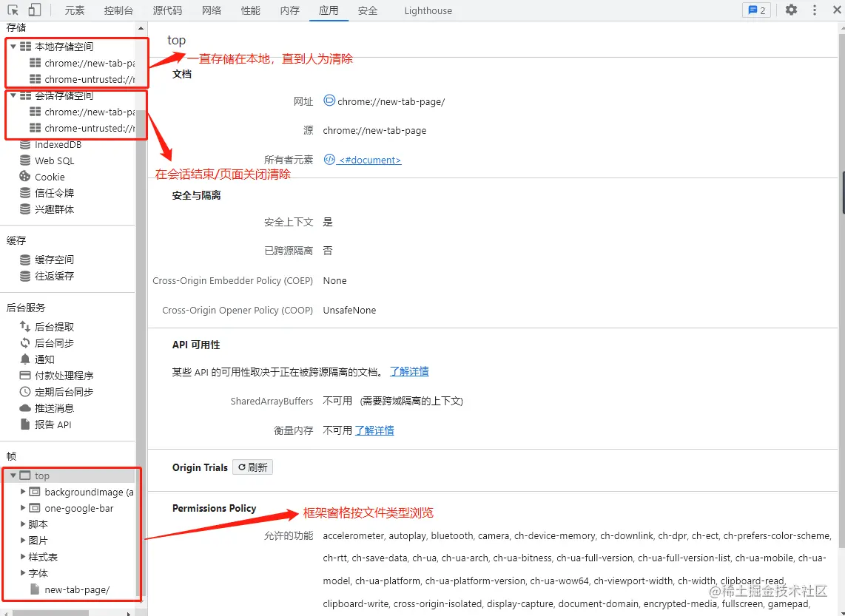Switch to the 控制台 tab

(x=118, y=10)
